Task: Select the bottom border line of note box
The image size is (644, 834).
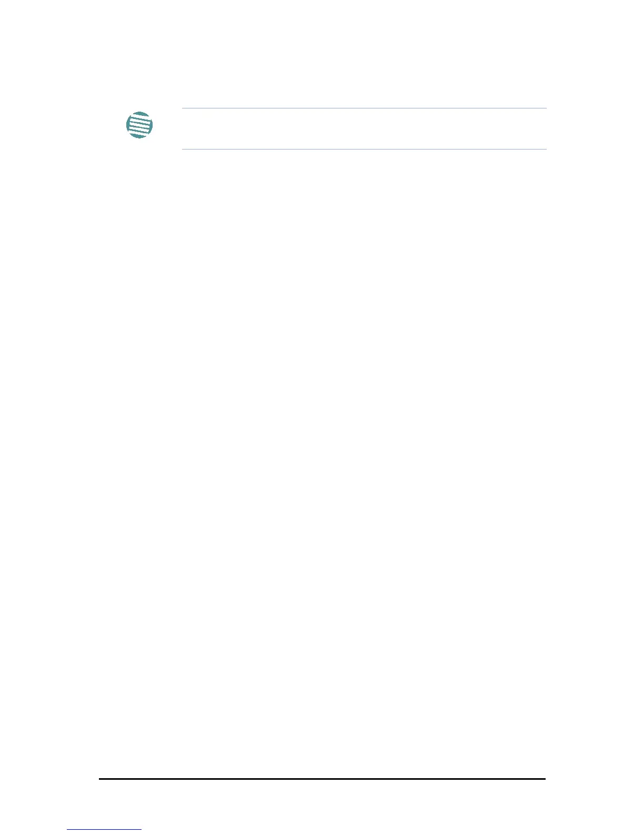Action: click(364, 149)
